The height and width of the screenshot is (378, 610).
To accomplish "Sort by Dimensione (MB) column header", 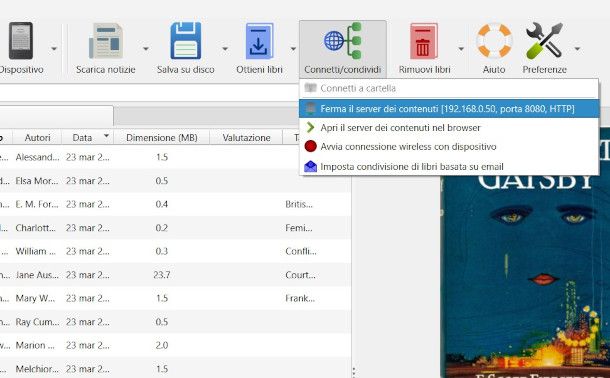I will click(161, 137).
